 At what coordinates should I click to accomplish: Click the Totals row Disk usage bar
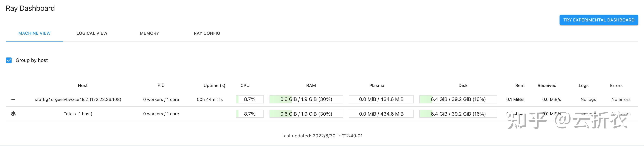458,114
